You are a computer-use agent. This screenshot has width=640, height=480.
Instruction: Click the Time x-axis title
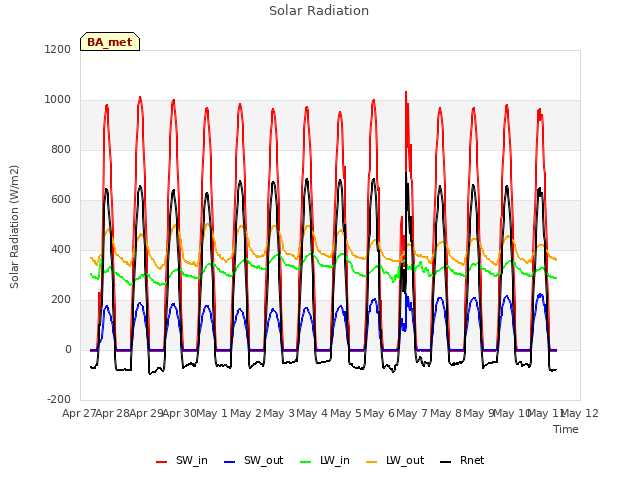tap(566, 429)
